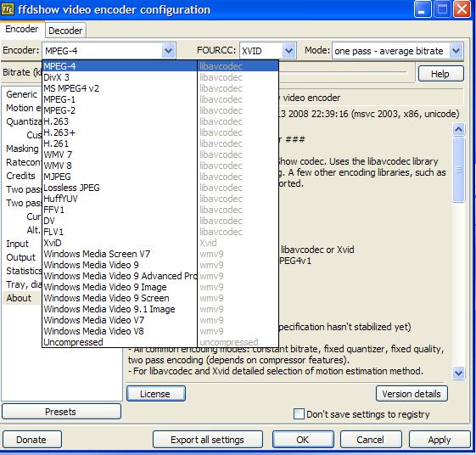This screenshot has width=476, height=455.
Task: Open the Encoder dropdown arrow
Action: 168,50
